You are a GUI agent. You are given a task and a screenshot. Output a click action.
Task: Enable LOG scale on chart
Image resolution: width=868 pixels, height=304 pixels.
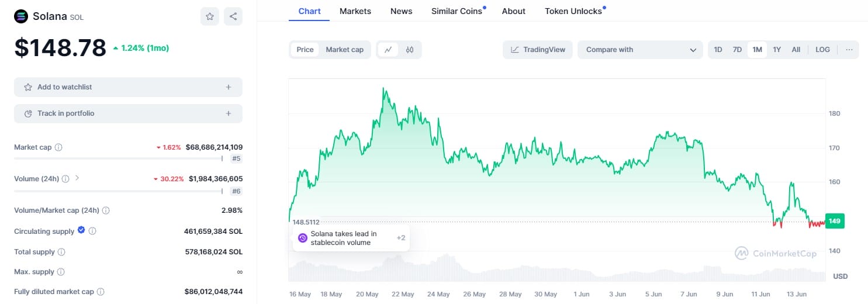[822, 50]
